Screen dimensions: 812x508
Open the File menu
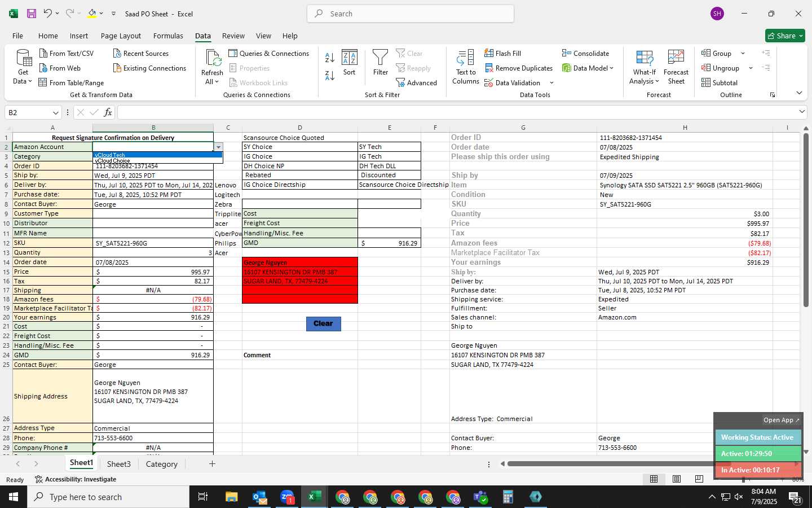tap(17, 36)
